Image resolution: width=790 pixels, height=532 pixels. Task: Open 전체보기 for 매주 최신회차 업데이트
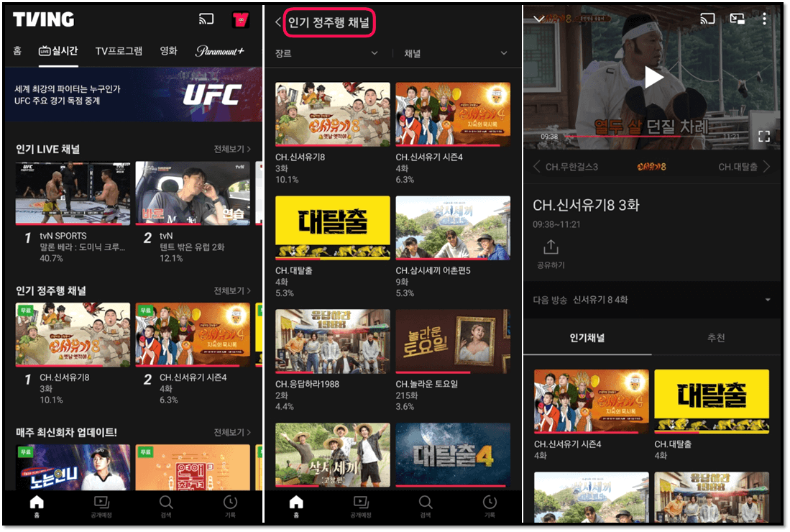[x=231, y=432]
